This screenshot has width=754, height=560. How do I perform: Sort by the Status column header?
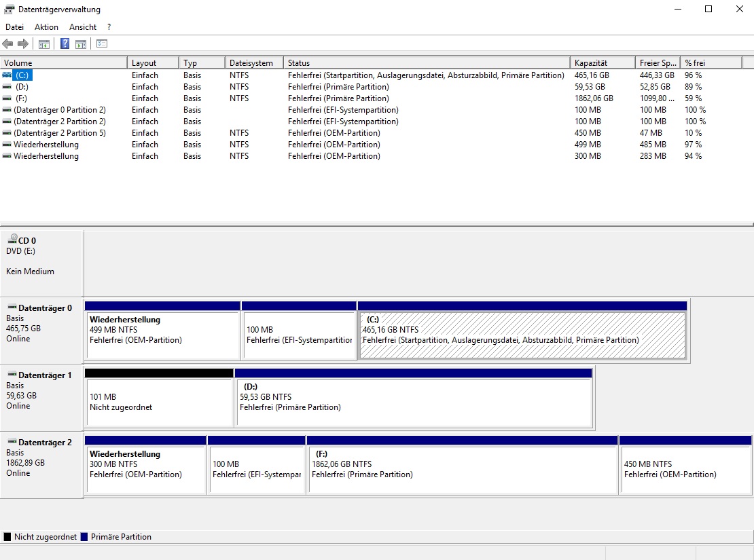point(427,63)
